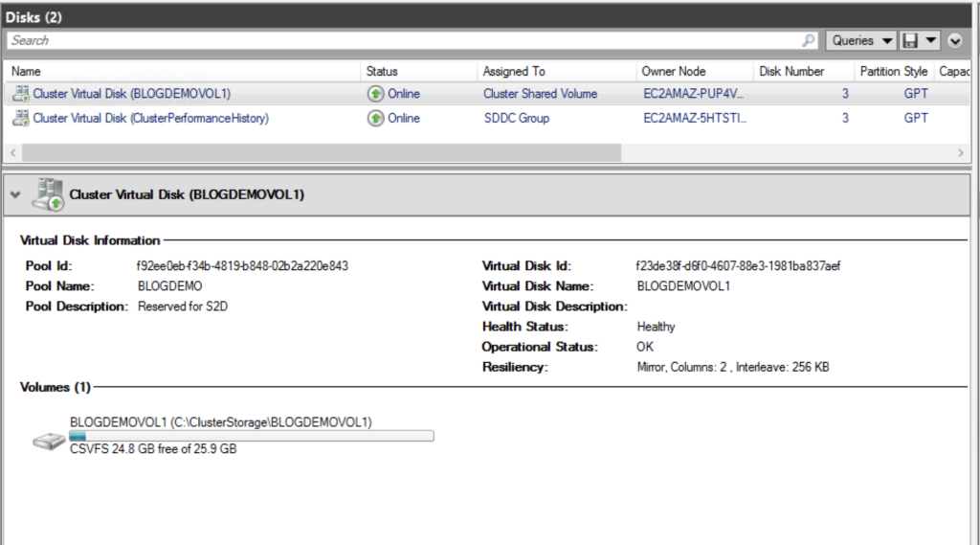This screenshot has height=545, width=980.
Task: Click the save query disk icon
Action: [911, 40]
